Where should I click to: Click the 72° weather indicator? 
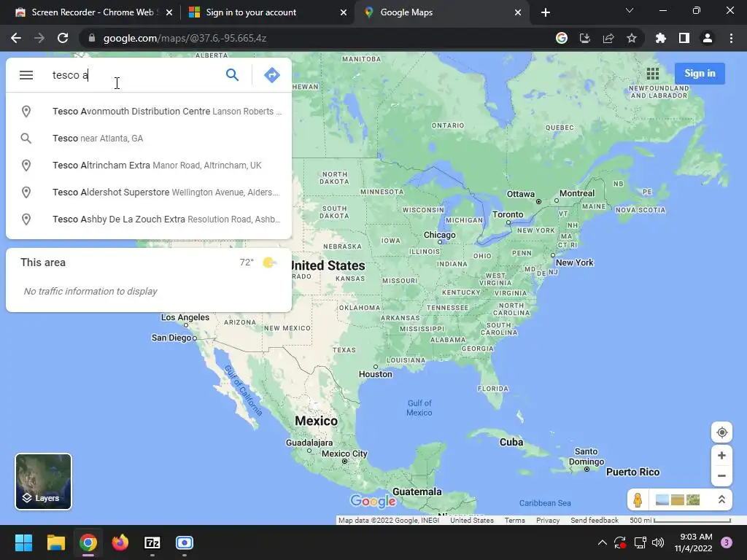coord(247,262)
